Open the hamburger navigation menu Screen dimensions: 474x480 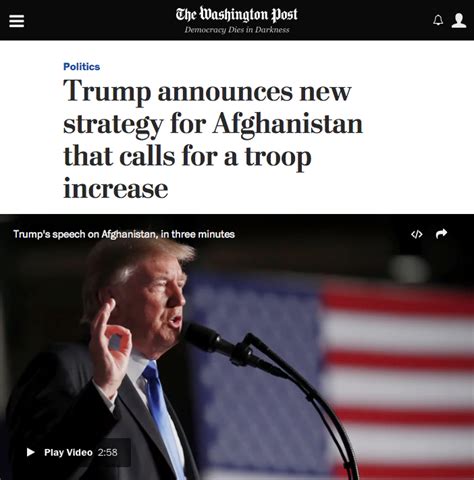point(16,21)
